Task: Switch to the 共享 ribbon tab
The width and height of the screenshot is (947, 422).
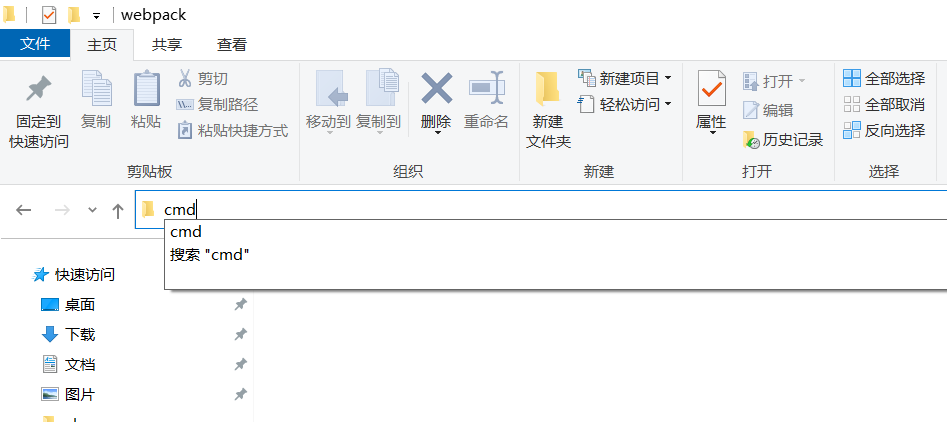Action: click(167, 45)
